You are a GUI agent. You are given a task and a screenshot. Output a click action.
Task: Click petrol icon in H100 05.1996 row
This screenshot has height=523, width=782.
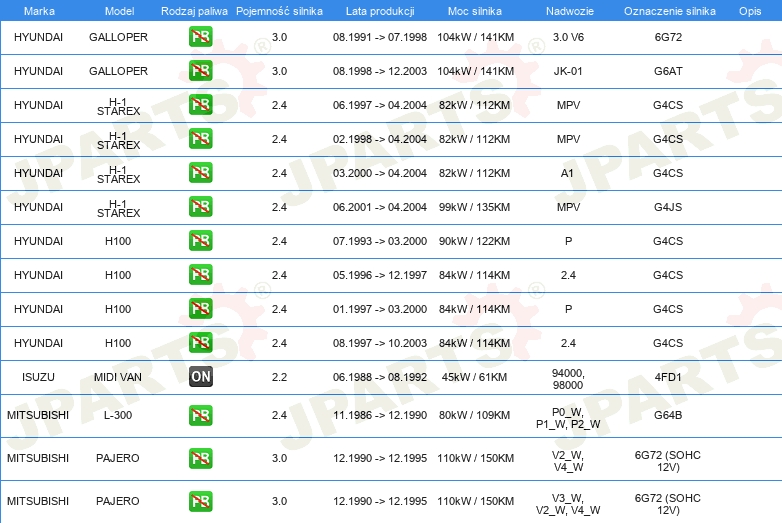[200, 275]
